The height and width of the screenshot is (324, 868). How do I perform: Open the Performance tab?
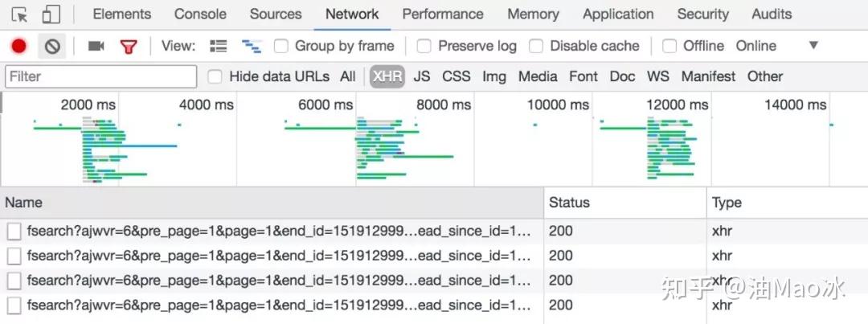click(443, 14)
